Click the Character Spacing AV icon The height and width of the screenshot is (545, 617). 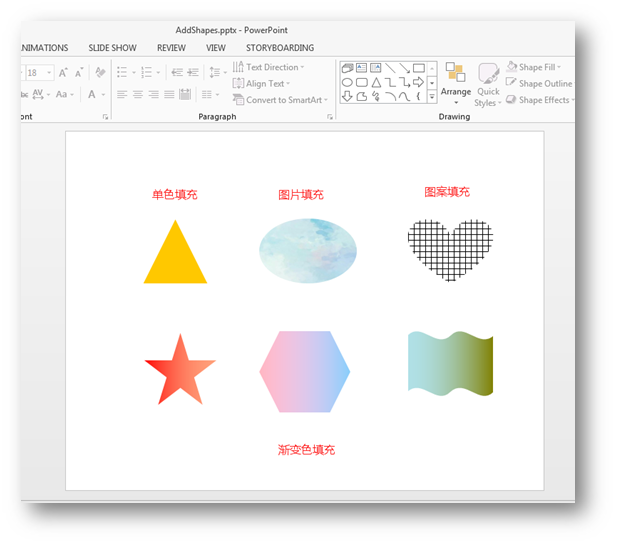click(x=38, y=94)
